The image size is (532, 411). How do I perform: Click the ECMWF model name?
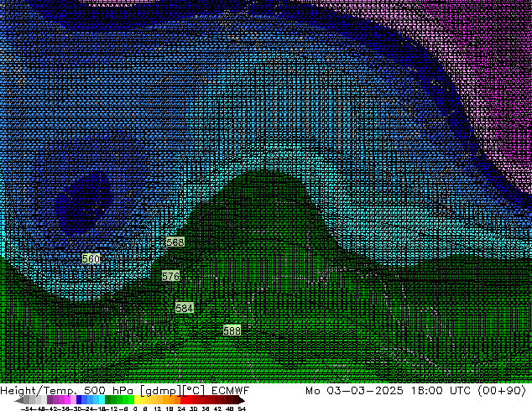tap(231, 391)
